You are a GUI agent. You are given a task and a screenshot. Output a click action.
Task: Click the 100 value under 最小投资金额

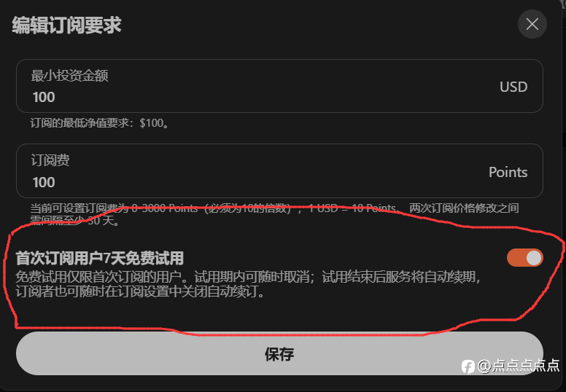(44, 98)
